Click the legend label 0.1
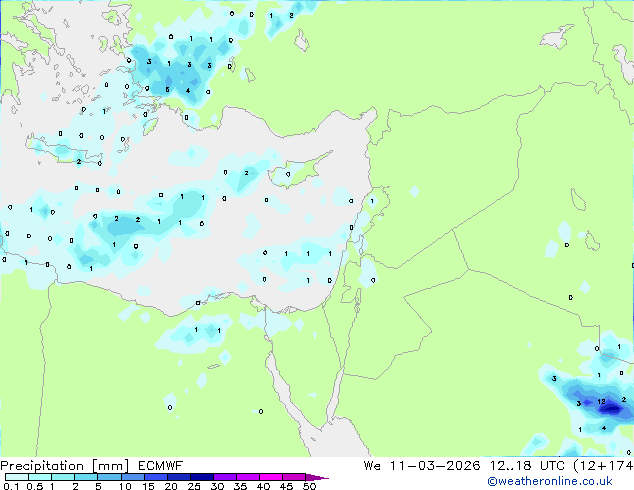The height and width of the screenshot is (490, 634). pos(11,486)
